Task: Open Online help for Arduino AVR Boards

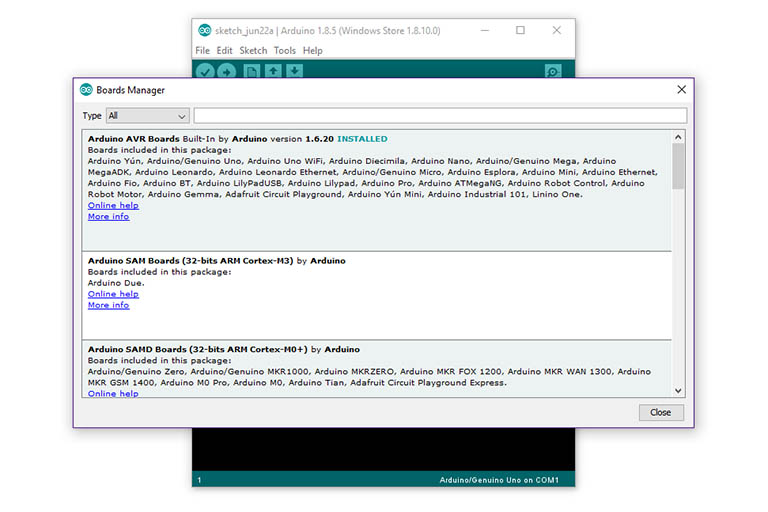Action: (x=113, y=205)
